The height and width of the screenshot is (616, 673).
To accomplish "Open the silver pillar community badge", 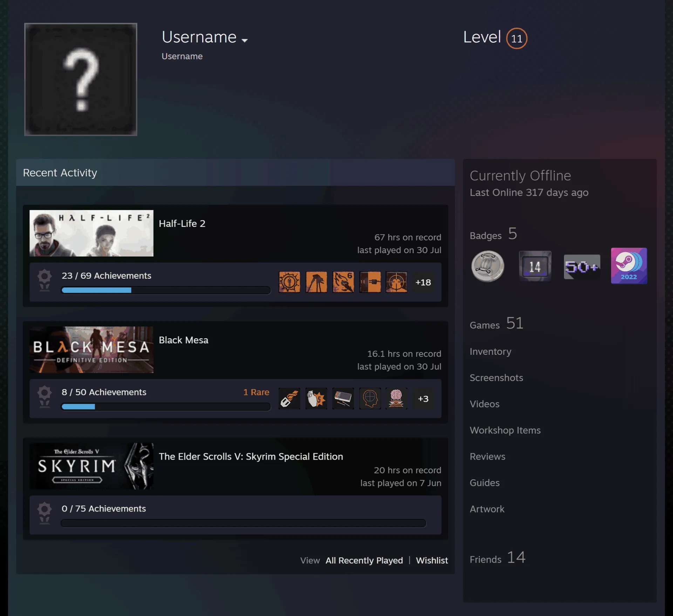I will (488, 266).
